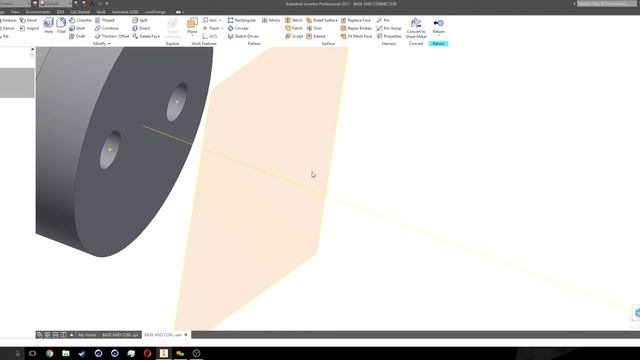
Task: Expand the Modify panel dropdown
Action: point(102,44)
